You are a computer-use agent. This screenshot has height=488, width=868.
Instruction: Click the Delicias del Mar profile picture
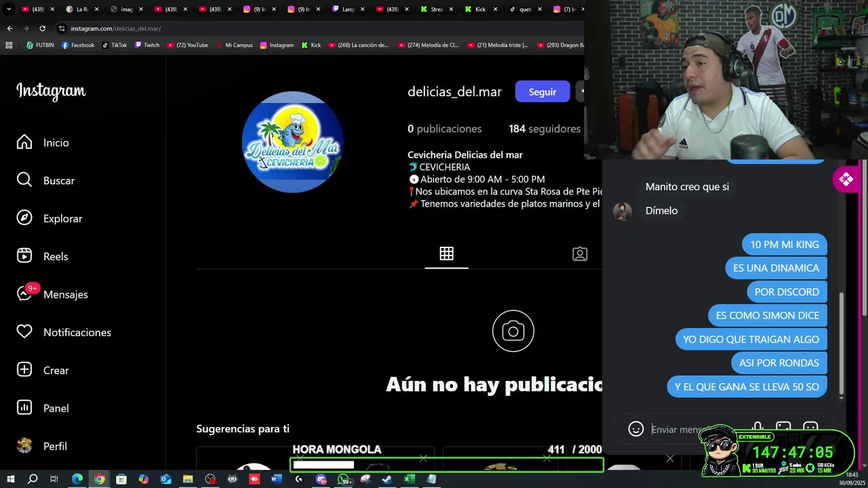point(292,142)
